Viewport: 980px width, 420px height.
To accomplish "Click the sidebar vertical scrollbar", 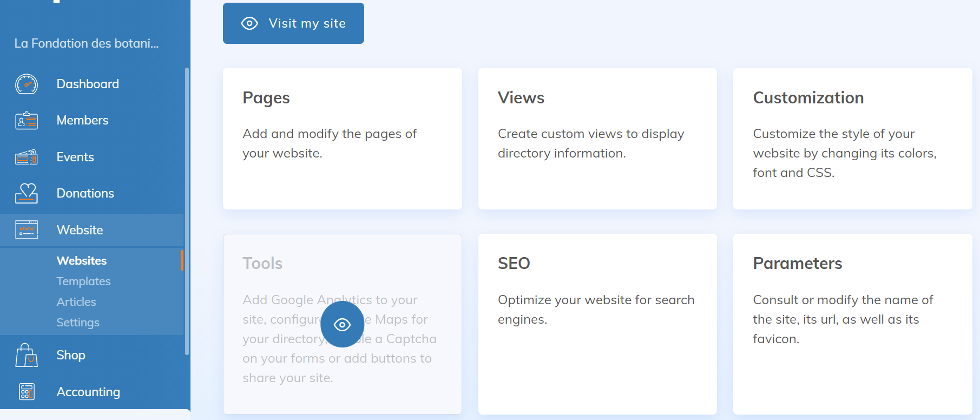I will [x=187, y=211].
